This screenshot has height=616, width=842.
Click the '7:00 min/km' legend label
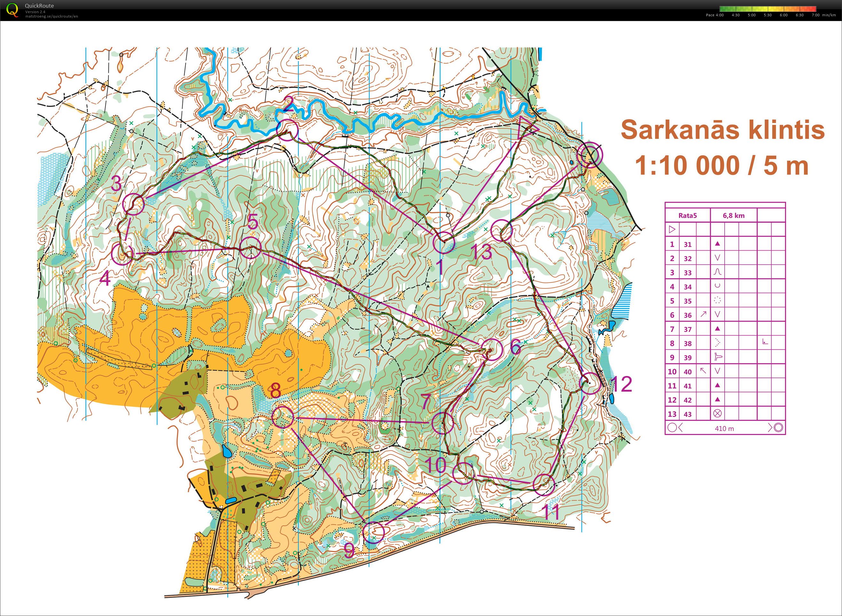(823, 15)
